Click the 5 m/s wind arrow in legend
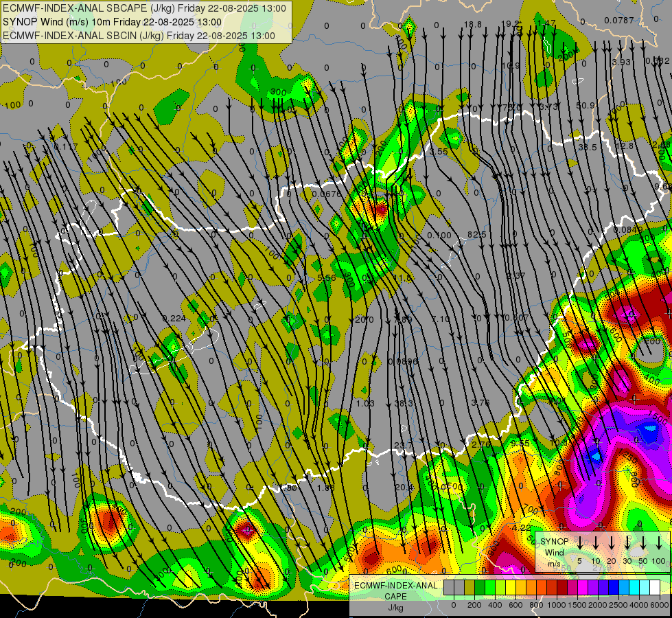 (580, 542)
